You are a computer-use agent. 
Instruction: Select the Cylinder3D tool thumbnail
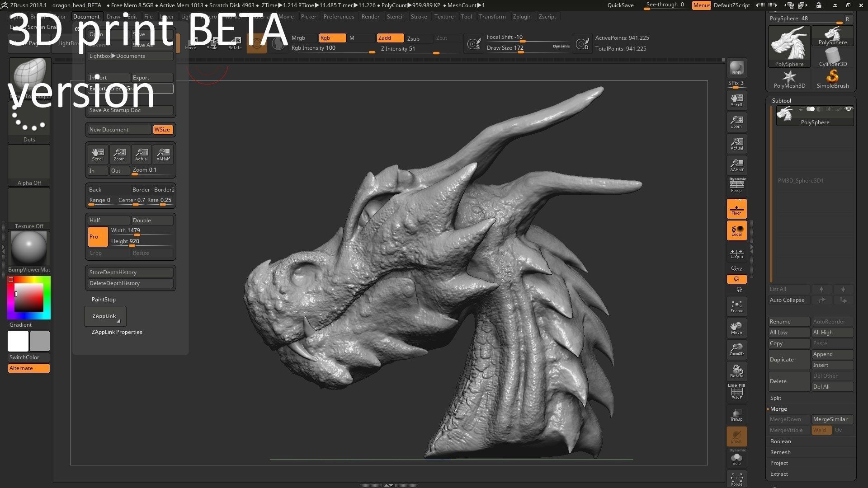point(833,57)
